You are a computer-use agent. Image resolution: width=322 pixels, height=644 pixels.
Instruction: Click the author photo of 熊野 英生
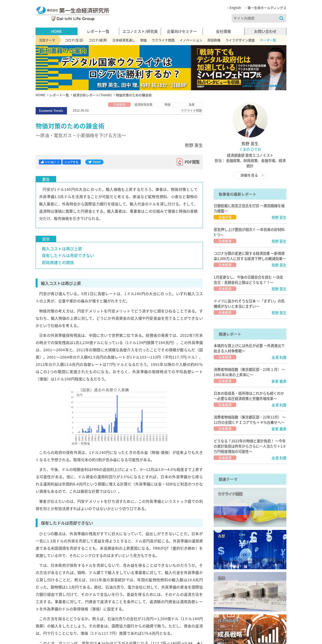250,120
